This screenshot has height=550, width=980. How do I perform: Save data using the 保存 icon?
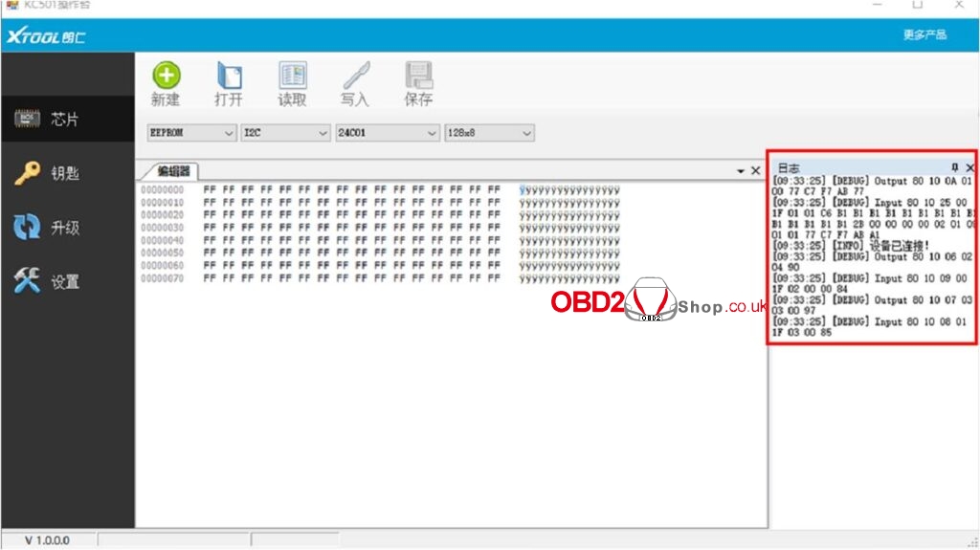point(418,77)
